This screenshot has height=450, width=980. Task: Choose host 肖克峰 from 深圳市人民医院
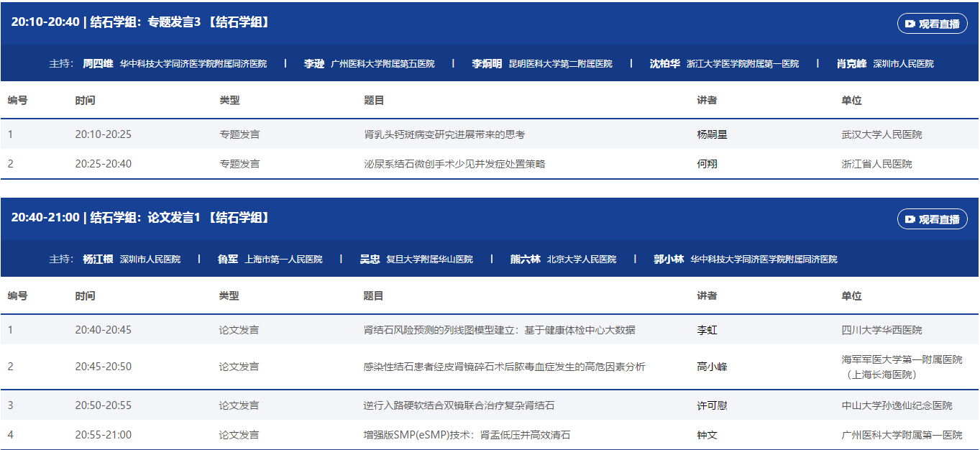(851, 63)
